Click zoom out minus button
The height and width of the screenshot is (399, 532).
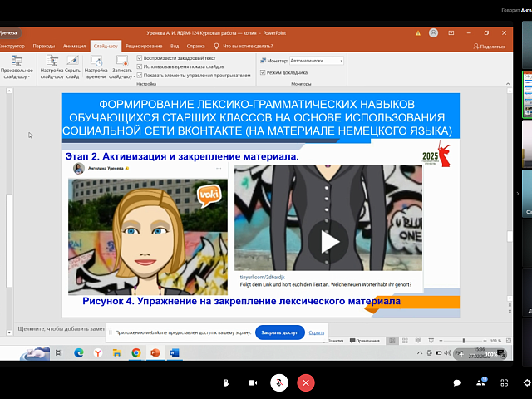pos(441,341)
